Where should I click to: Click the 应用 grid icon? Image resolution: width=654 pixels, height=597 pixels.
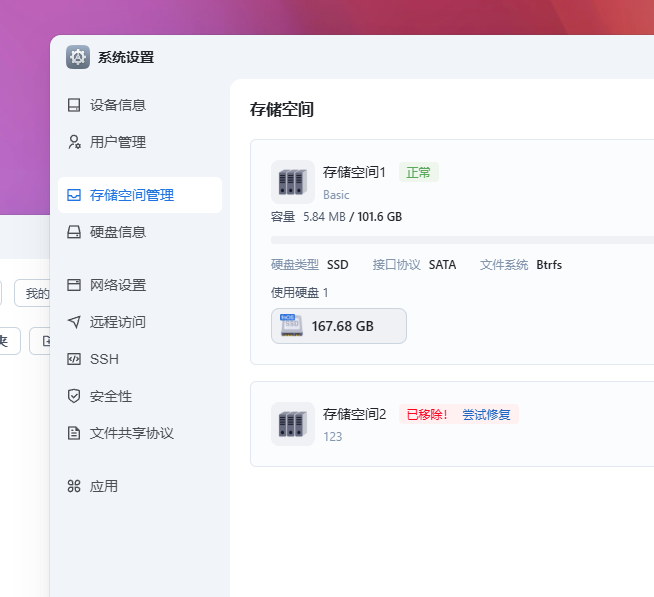point(74,486)
